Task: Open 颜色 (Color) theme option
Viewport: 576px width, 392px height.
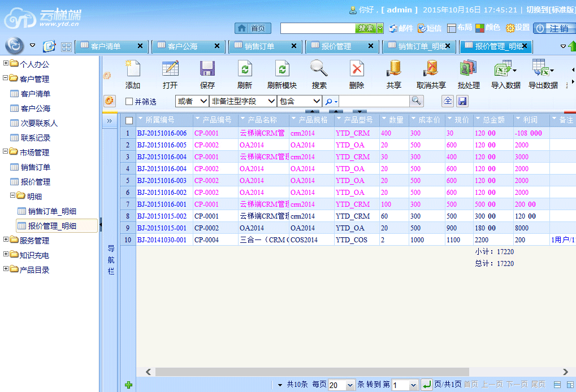Action: [488, 28]
